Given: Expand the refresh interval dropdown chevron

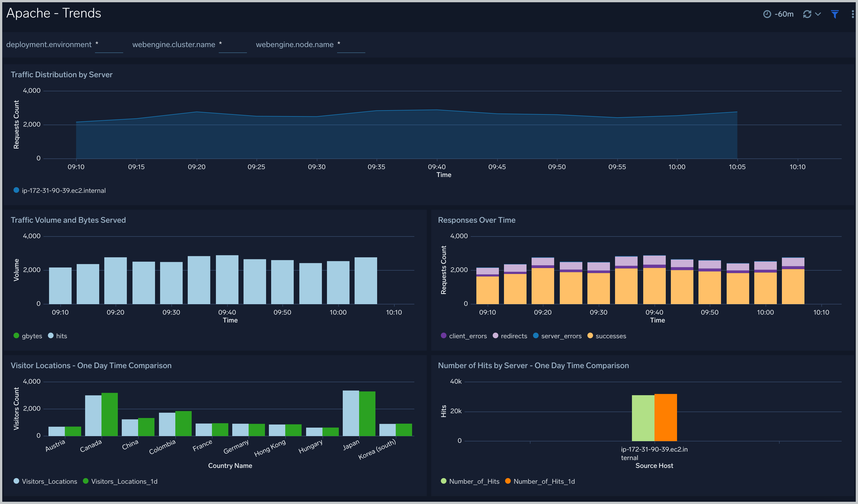Looking at the screenshot, I should 818,14.
